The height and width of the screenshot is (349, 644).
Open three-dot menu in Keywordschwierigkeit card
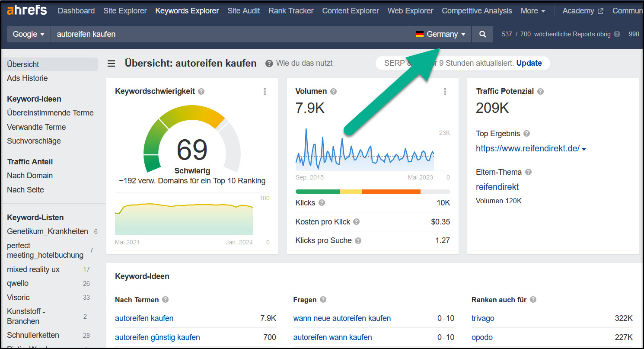coord(265,92)
